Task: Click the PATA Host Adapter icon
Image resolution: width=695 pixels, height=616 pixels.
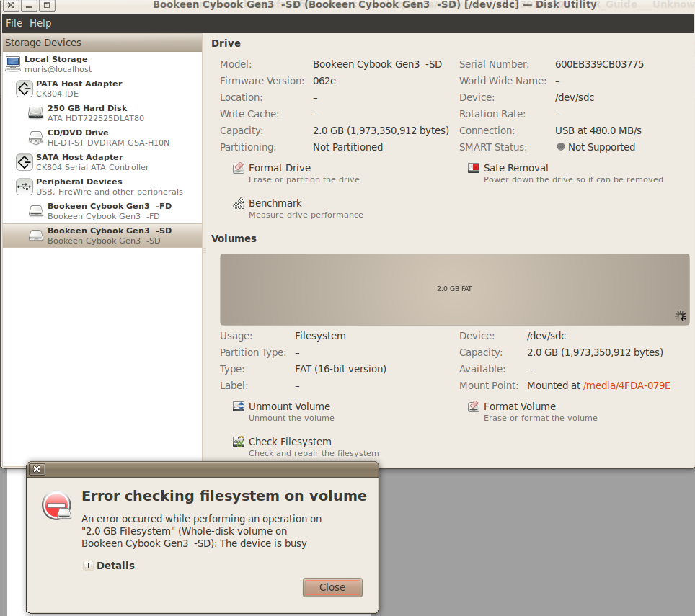Action: tap(25, 88)
